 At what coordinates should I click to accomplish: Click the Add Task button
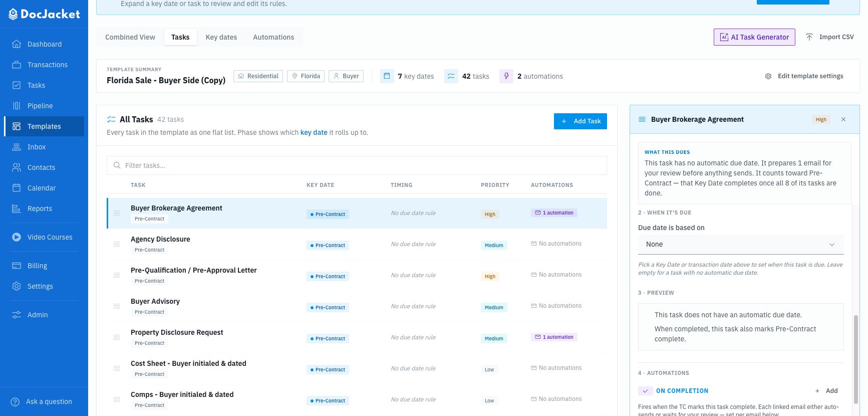pos(581,121)
